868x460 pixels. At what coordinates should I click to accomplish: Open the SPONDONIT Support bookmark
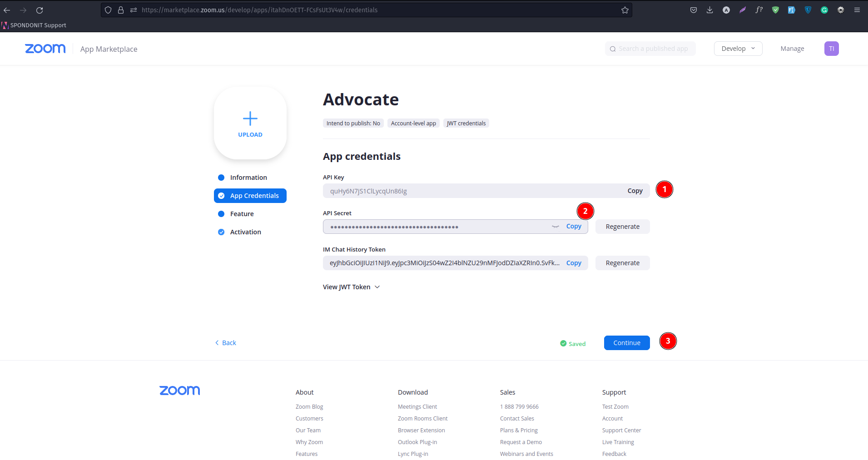[x=34, y=25]
